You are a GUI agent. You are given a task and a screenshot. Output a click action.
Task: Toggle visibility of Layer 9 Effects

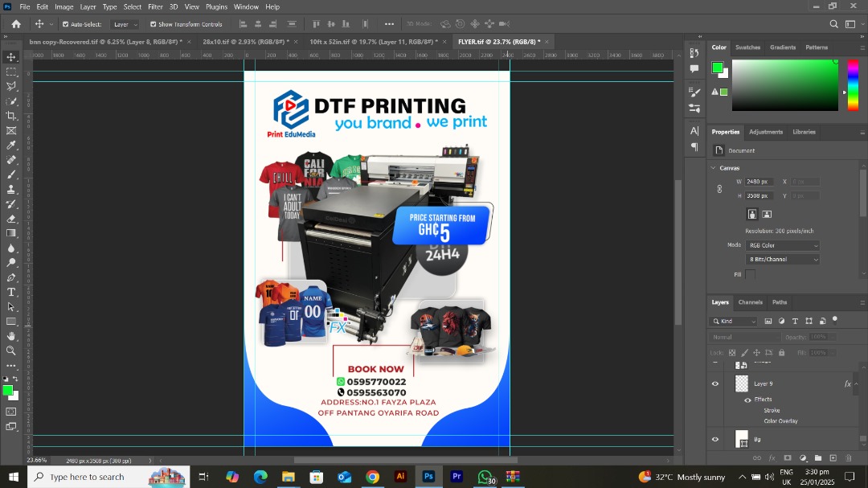pyautogui.click(x=747, y=400)
